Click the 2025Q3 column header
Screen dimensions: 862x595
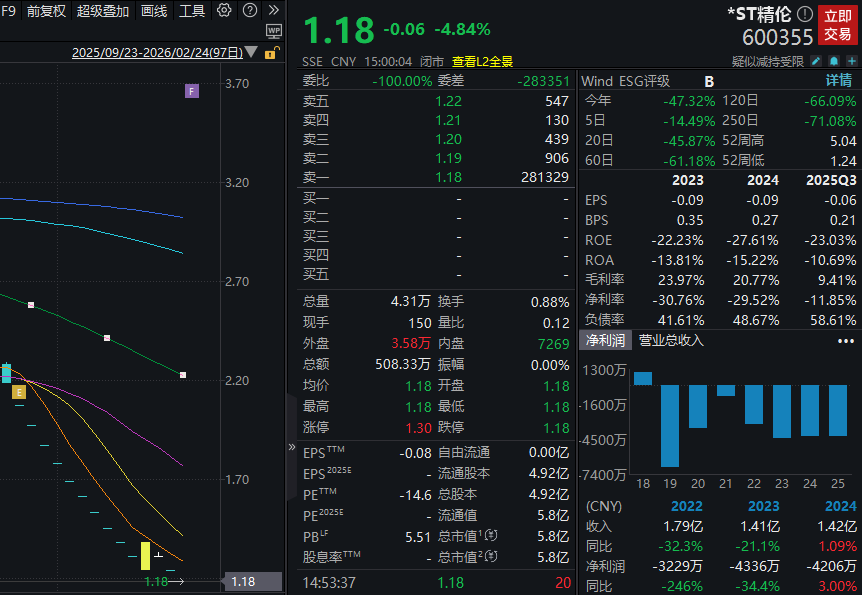point(831,180)
